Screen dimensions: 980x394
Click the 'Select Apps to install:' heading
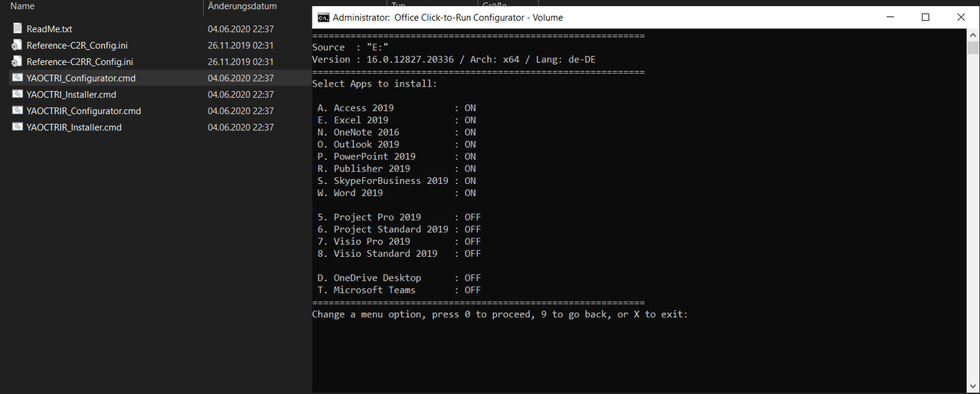[374, 84]
